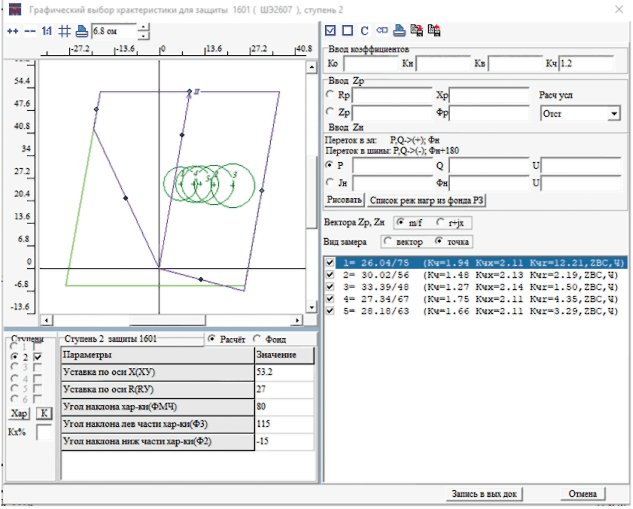Toggle checkbox for mode 1= 26.04/75
Viewport: 633px width, 509px height.
click(330, 263)
